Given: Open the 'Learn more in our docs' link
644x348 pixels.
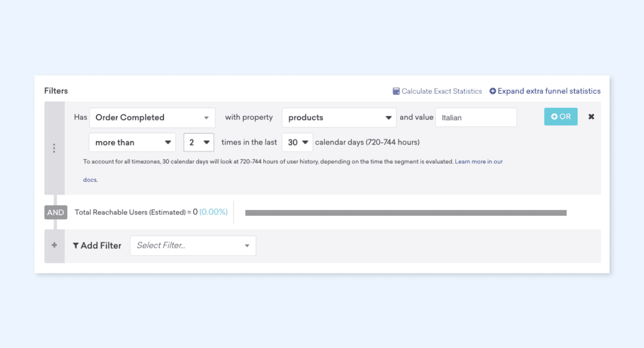Looking at the screenshot, I should point(478,162).
